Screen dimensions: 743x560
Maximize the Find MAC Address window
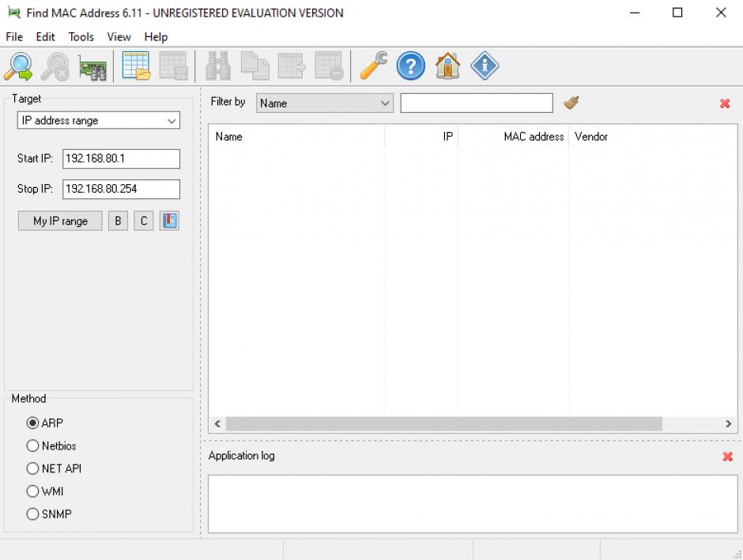coord(677,13)
